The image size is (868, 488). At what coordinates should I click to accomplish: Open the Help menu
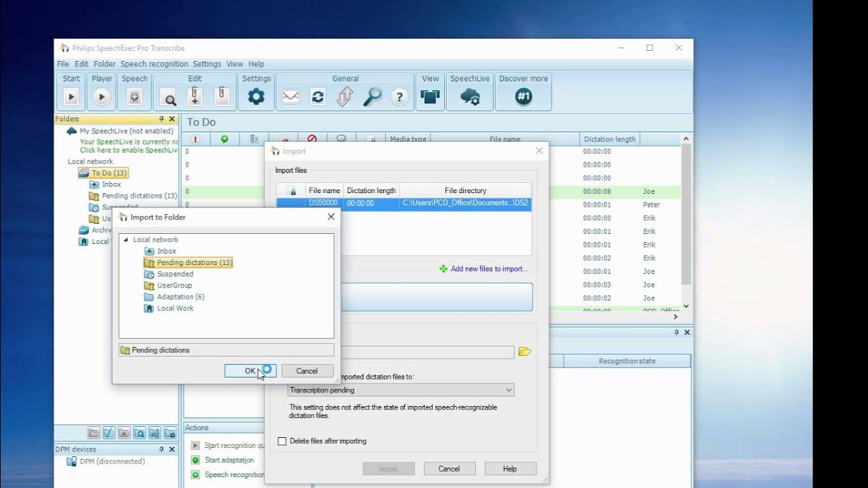click(256, 64)
